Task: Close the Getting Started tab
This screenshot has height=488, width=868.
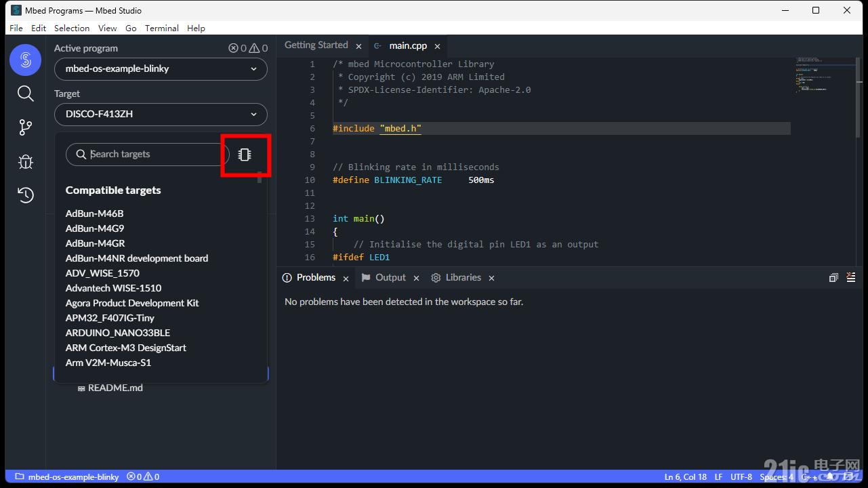Action: point(358,46)
